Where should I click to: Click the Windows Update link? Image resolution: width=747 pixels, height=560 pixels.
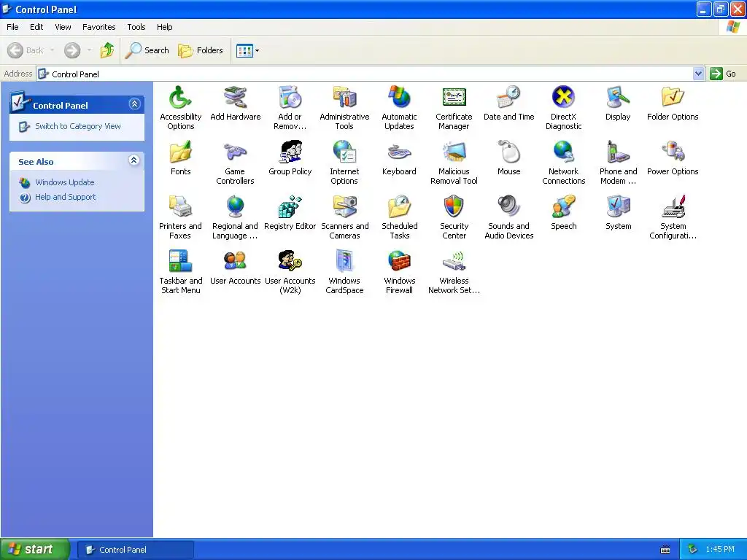pyautogui.click(x=64, y=182)
